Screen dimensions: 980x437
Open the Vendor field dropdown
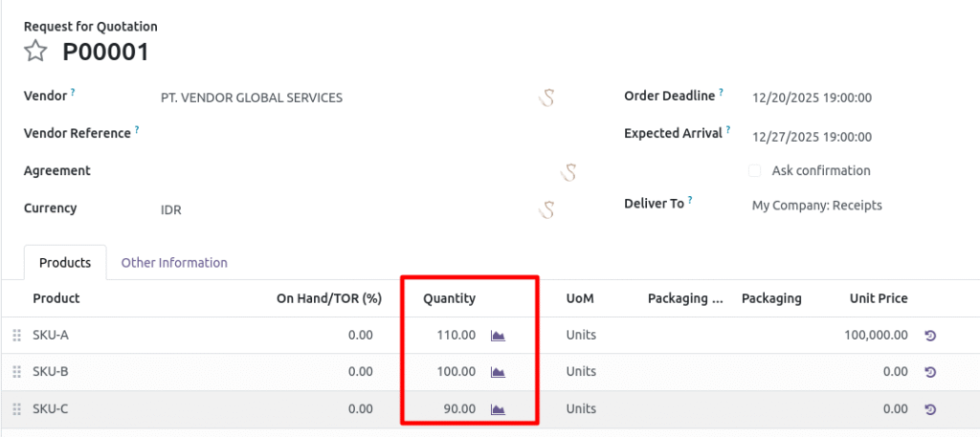tap(345, 98)
